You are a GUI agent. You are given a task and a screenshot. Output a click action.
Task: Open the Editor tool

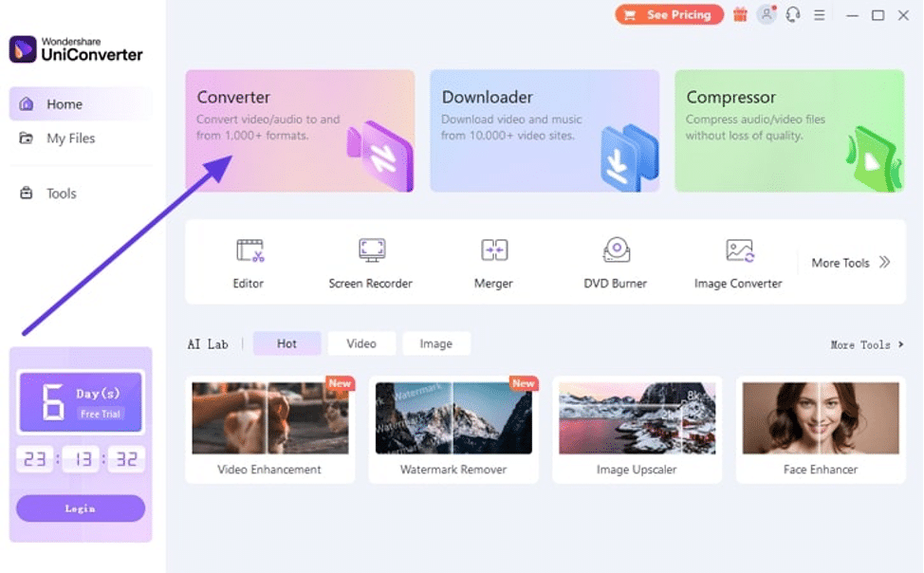point(248,261)
